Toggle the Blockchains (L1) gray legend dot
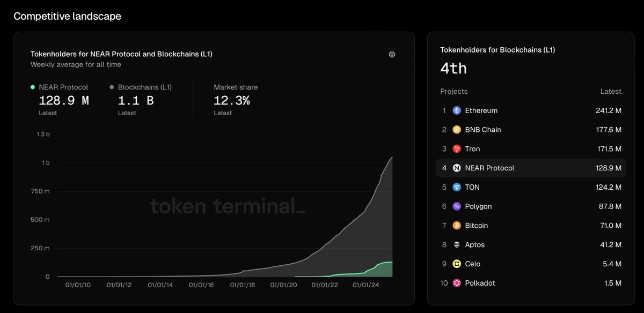This screenshot has width=644, height=313. tap(112, 87)
